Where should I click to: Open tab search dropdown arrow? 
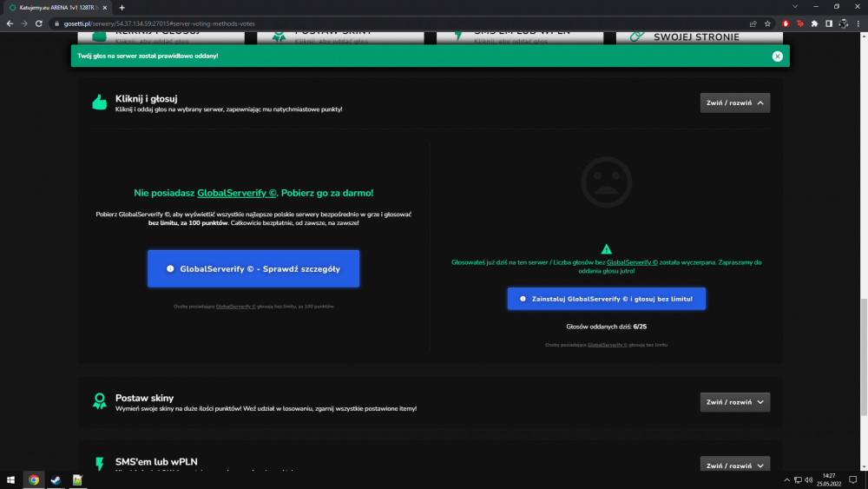pyautogui.click(x=795, y=7)
